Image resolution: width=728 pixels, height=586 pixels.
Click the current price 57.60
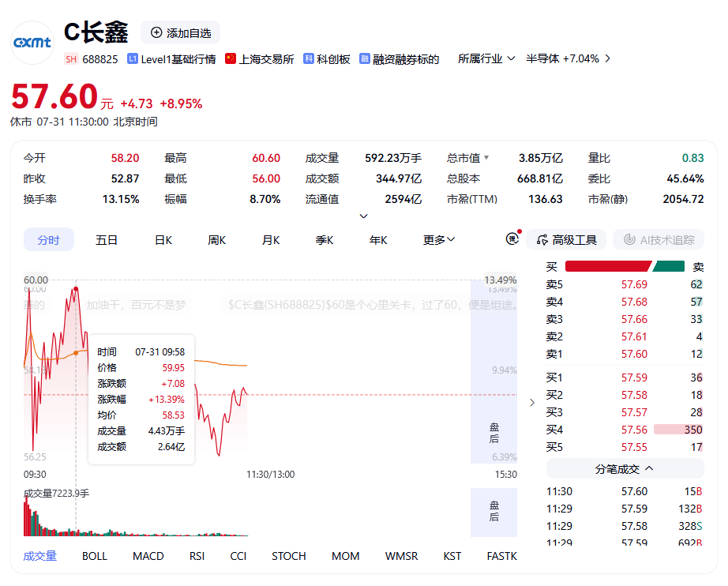click(x=54, y=96)
